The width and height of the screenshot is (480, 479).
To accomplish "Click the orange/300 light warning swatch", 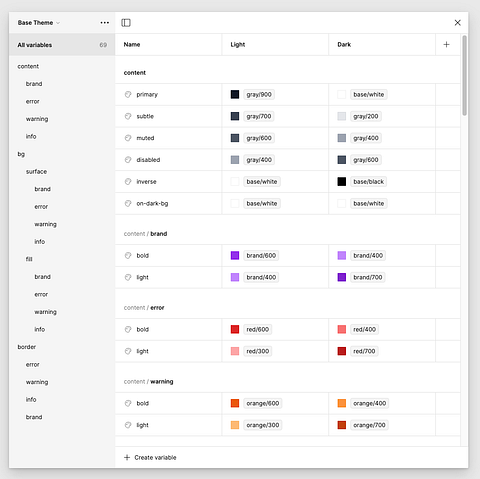I will coord(235,425).
